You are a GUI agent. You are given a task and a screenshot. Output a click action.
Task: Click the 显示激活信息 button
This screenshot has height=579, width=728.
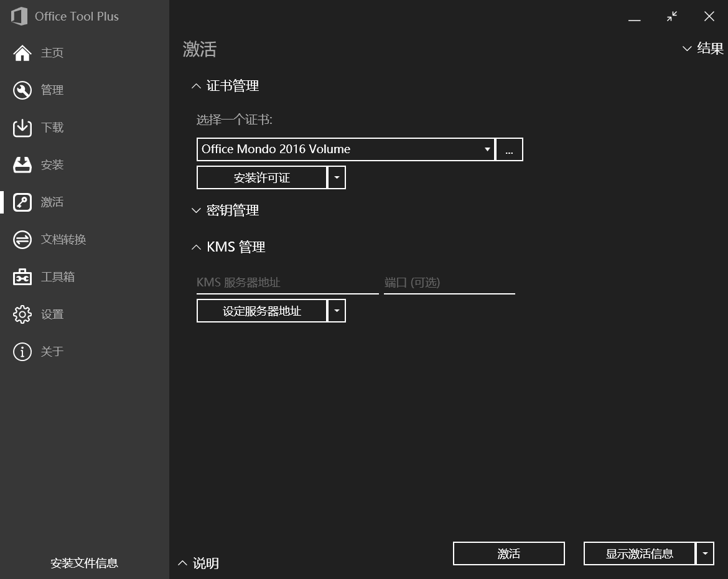(639, 553)
